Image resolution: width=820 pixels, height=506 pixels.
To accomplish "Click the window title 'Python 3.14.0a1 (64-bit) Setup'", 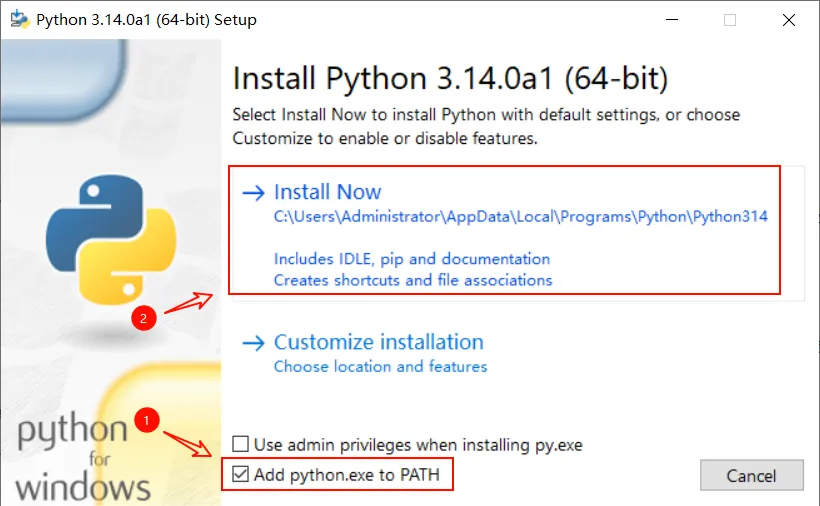I will point(146,20).
